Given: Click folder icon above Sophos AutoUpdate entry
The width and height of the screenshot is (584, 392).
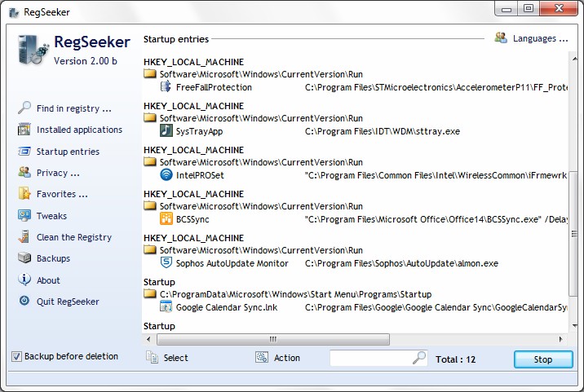Looking at the screenshot, I should pos(150,250).
